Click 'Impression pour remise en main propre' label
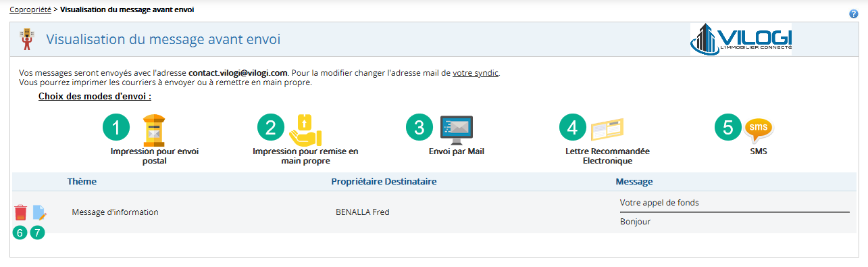This screenshot has height=267, width=868. pos(305,156)
